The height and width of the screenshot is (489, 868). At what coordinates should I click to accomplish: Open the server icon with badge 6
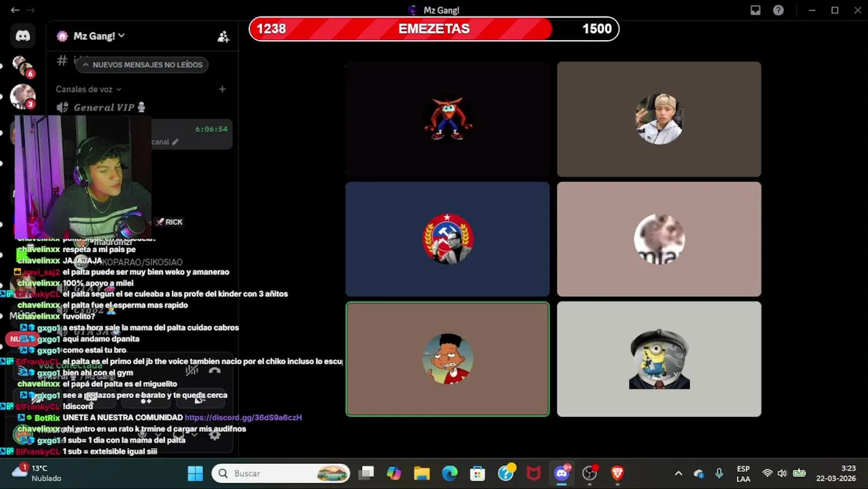(x=23, y=67)
